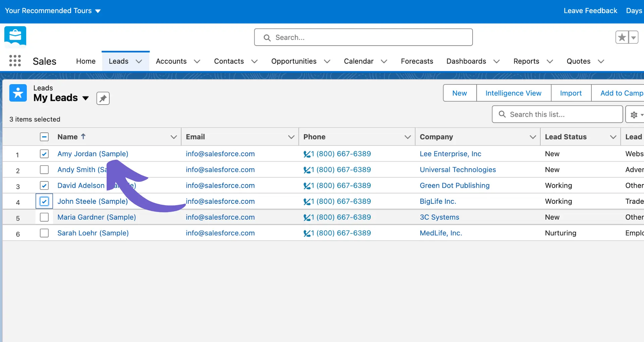Click the Leave Feedback link
This screenshot has width=644, height=342.
(590, 11)
